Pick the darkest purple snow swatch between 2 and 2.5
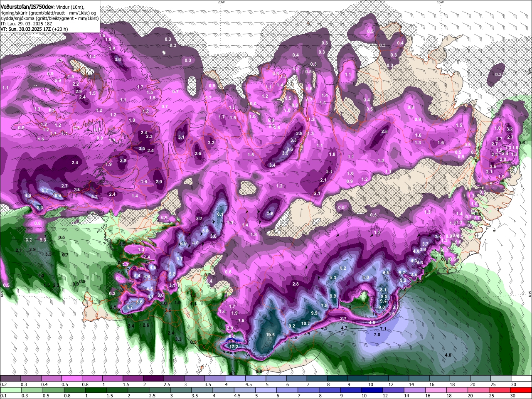Screen dimensions: 532x399 (x=153, y=379)
